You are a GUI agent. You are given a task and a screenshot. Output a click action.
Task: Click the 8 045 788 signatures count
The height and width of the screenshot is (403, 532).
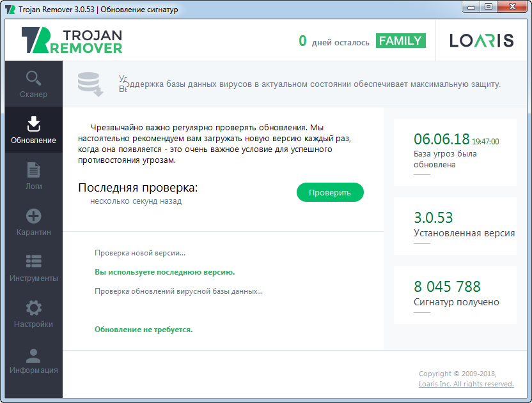[447, 287]
